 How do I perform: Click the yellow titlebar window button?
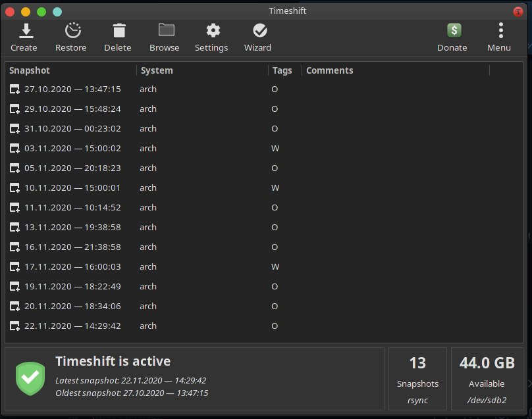pos(26,12)
